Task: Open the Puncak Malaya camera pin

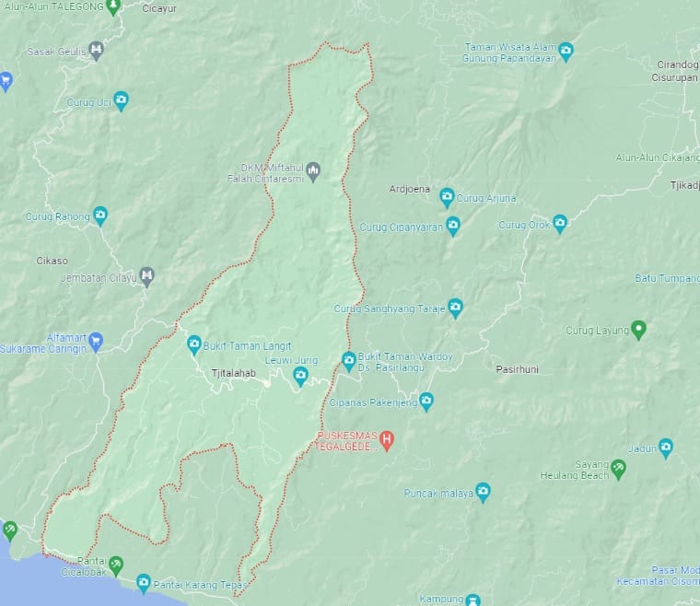Action: 483,493
